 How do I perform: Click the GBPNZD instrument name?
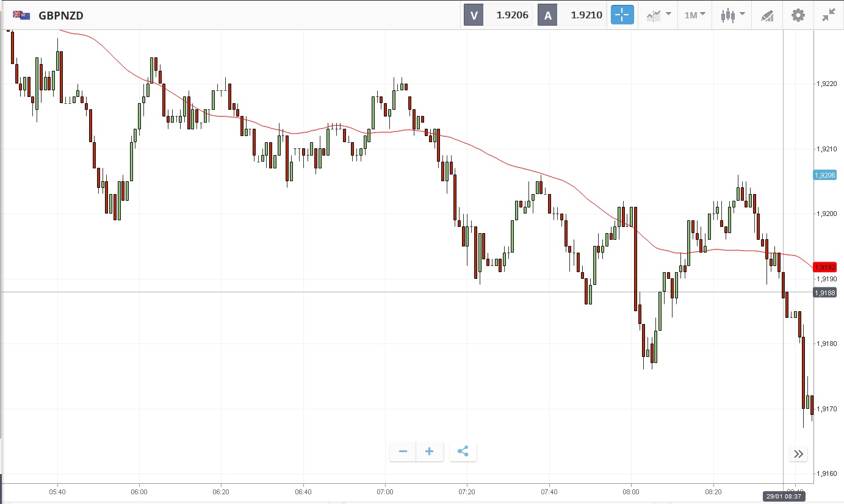tap(61, 16)
